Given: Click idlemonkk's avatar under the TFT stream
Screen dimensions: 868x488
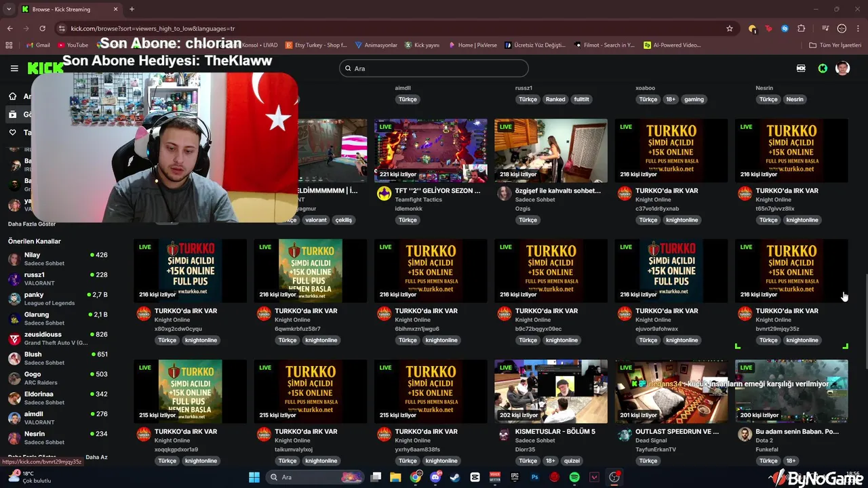Looking at the screenshot, I should click(x=384, y=194).
